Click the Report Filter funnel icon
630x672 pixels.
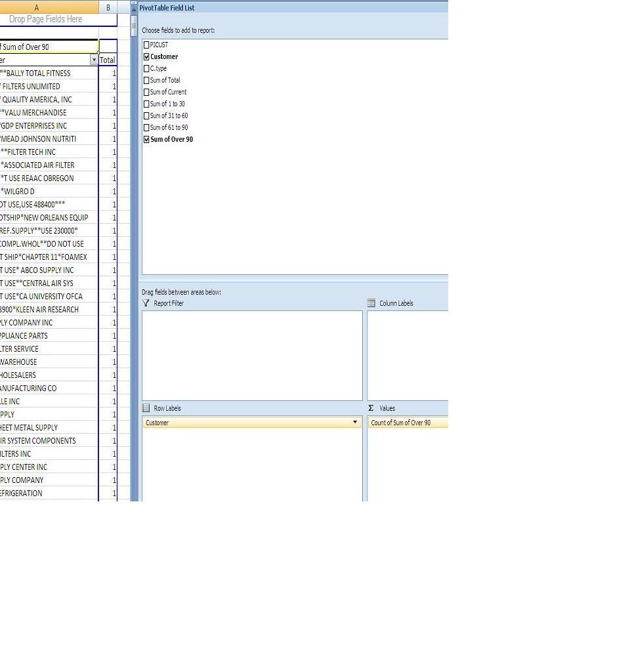click(x=146, y=303)
